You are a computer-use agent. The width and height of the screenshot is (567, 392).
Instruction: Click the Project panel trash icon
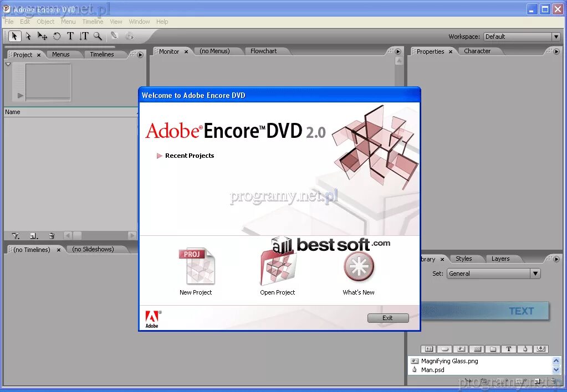click(52, 236)
